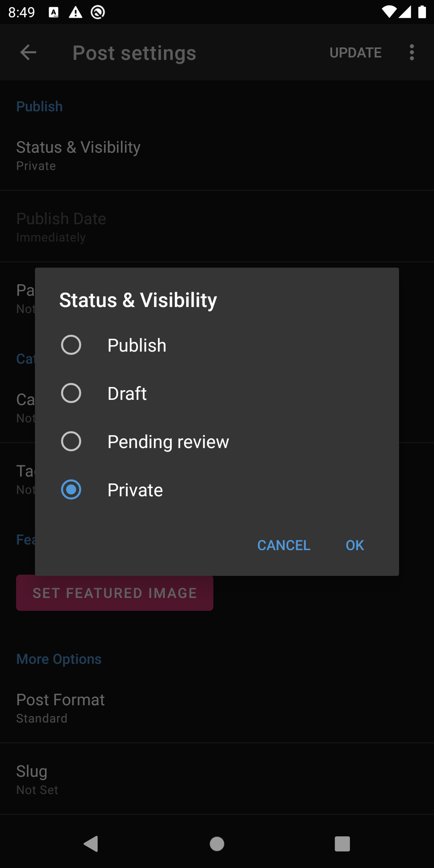Tap the Android recents square button

coord(342,844)
